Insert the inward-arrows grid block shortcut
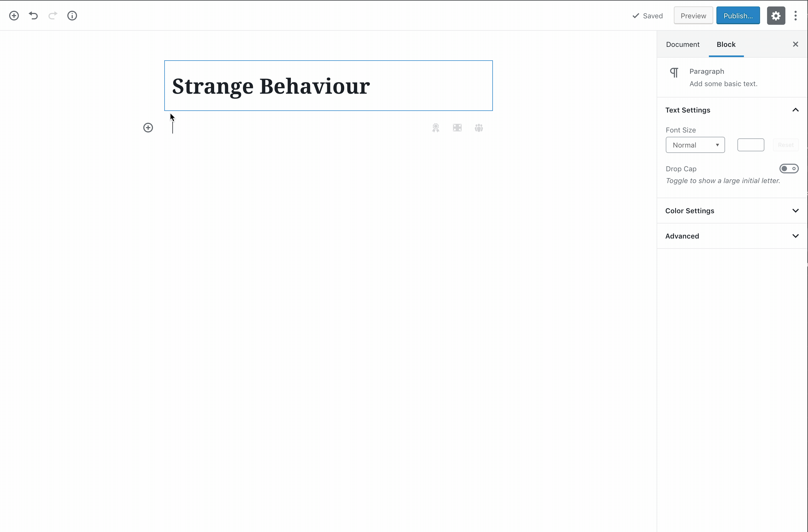This screenshot has width=808, height=532. (457, 128)
